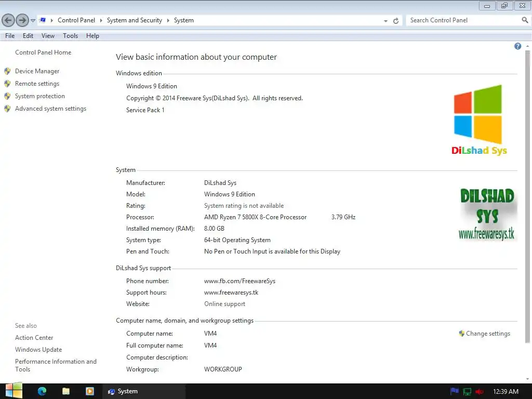Expand the chevron after Control Panel breadcrumb
The height and width of the screenshot is (399, 532).
point(101,20)
